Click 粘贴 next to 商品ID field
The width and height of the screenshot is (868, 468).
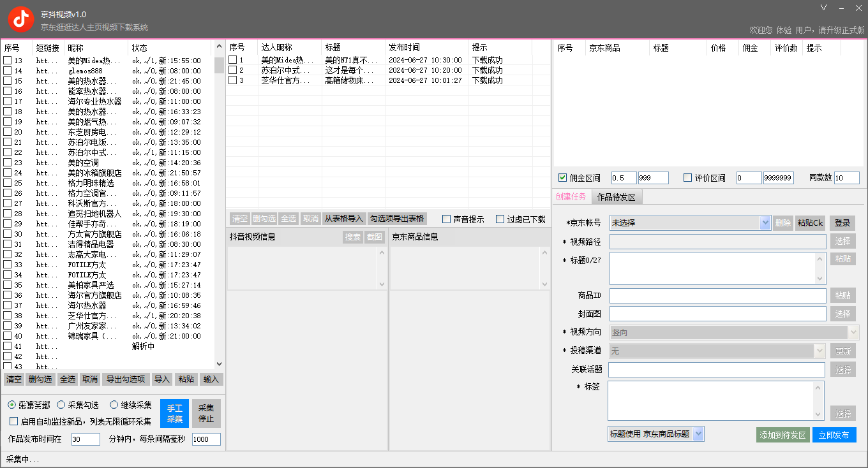click(x=842, y=295)
